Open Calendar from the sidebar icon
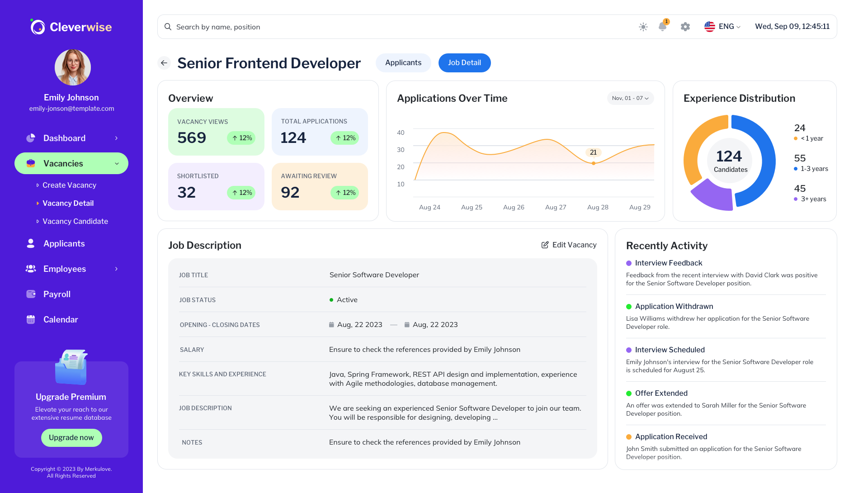This screenshot has width=868, height=493. pyautogui.click(x=30, y=319)
